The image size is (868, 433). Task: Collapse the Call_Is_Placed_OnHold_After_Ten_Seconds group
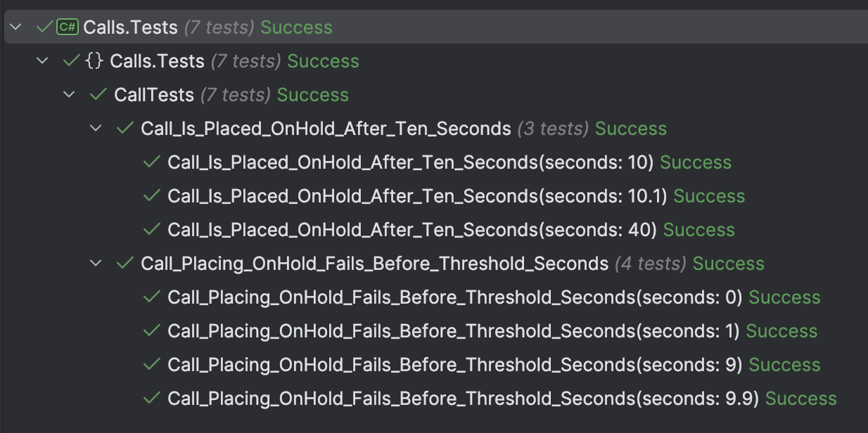94,129
